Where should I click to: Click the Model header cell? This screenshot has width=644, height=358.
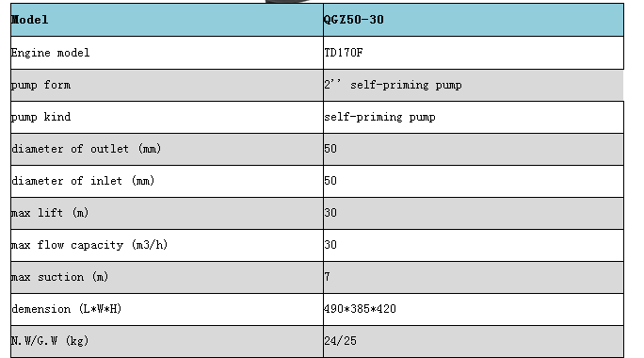click(167, 20)
